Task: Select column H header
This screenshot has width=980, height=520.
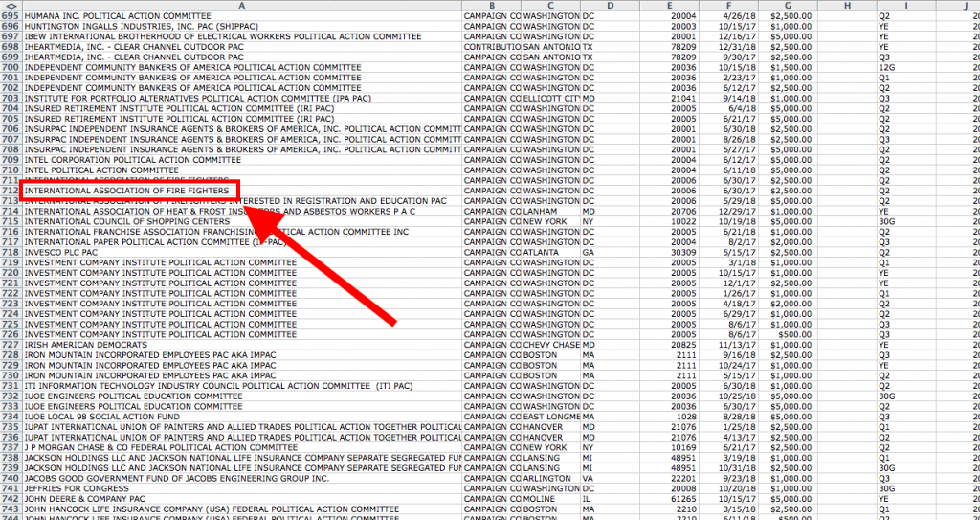Action: 847,6
